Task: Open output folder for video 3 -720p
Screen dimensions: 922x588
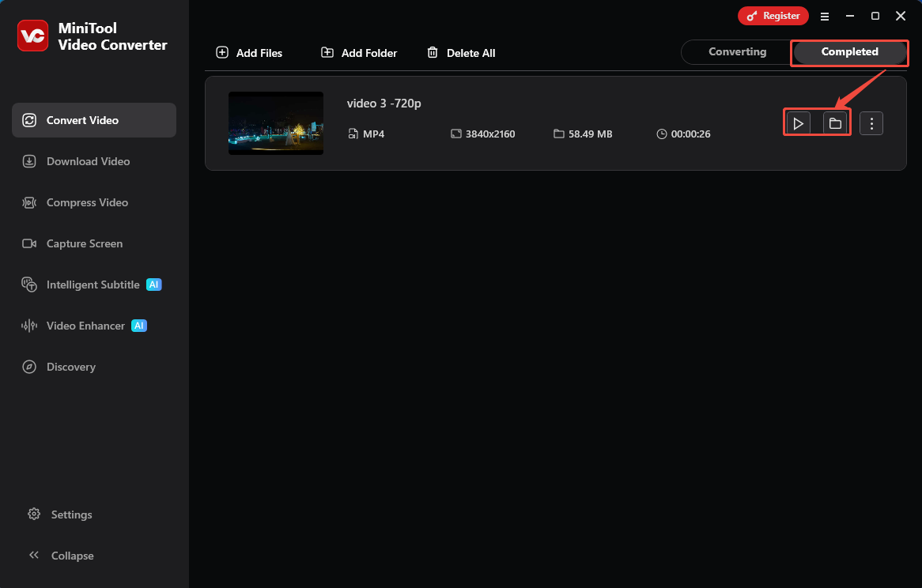Action: pos(835,123)
